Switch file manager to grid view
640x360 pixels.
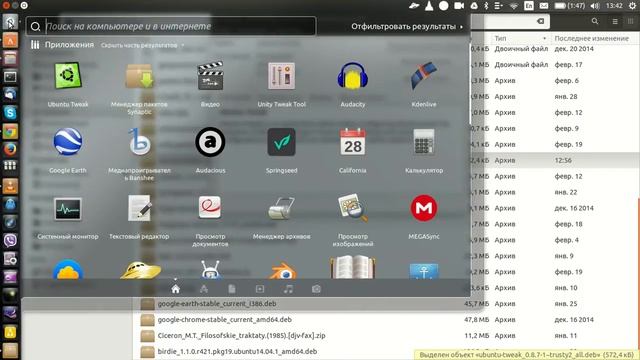631,21
